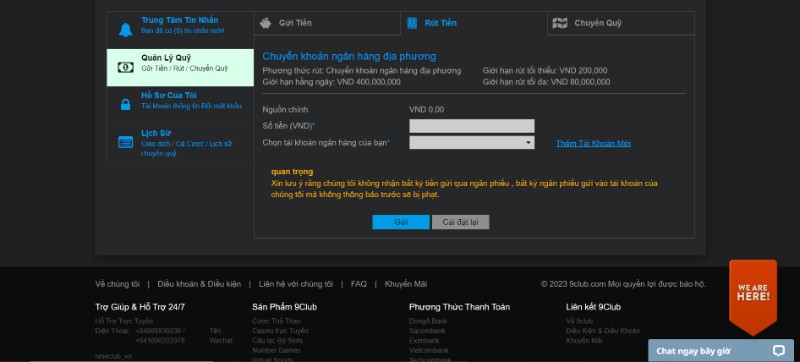
Task: Open Khuyến Mãi link in footer bar
Action: tap(406, 284)
